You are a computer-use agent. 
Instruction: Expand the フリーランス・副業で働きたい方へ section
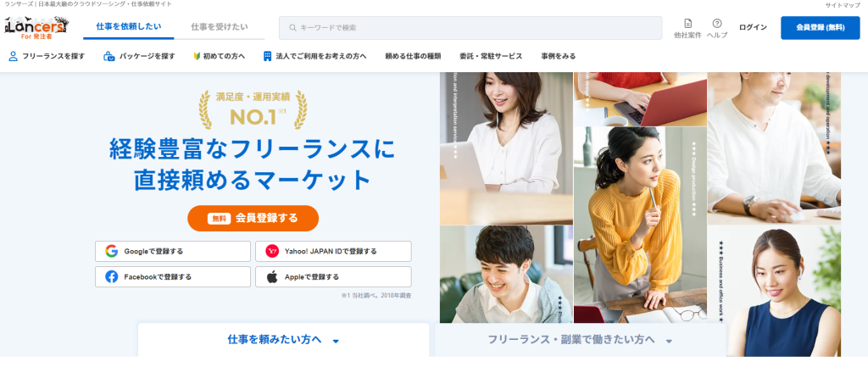point(580,340)
